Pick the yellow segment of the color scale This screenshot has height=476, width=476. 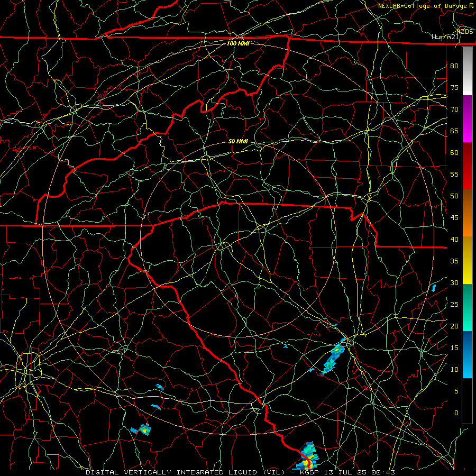click(x=467, y=260)
